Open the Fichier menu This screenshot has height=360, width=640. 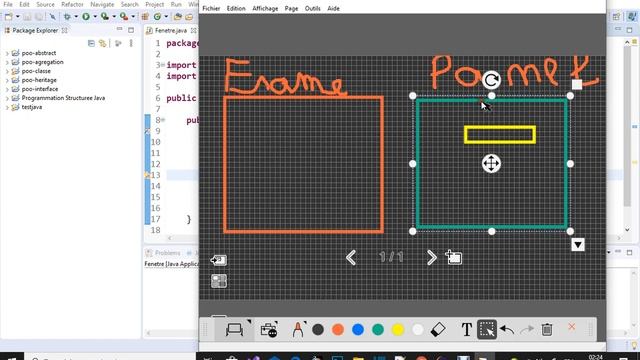pyautogui.click(x=211, y=8)
